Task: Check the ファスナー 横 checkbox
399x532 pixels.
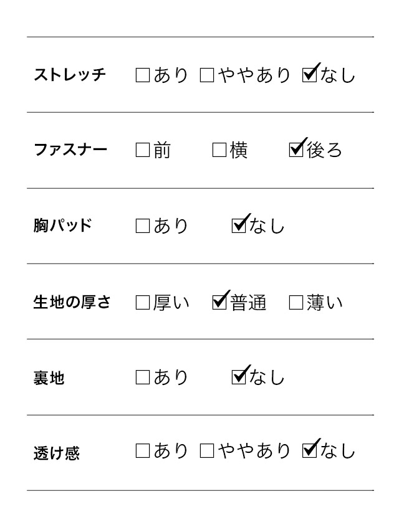Action: click(219, 150)
